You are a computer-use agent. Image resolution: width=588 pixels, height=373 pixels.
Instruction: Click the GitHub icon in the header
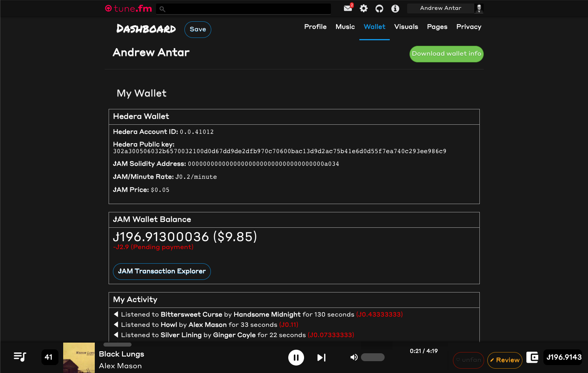tap(379, 8)
